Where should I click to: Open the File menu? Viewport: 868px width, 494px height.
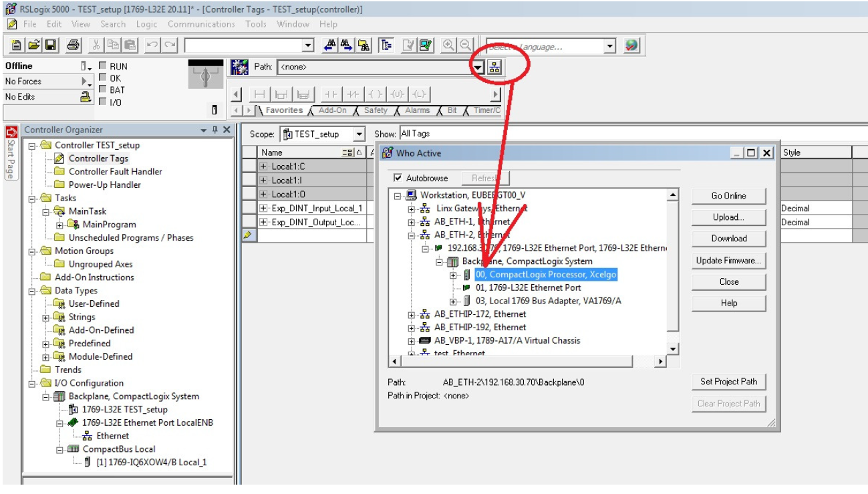click(x=31, y=24)
